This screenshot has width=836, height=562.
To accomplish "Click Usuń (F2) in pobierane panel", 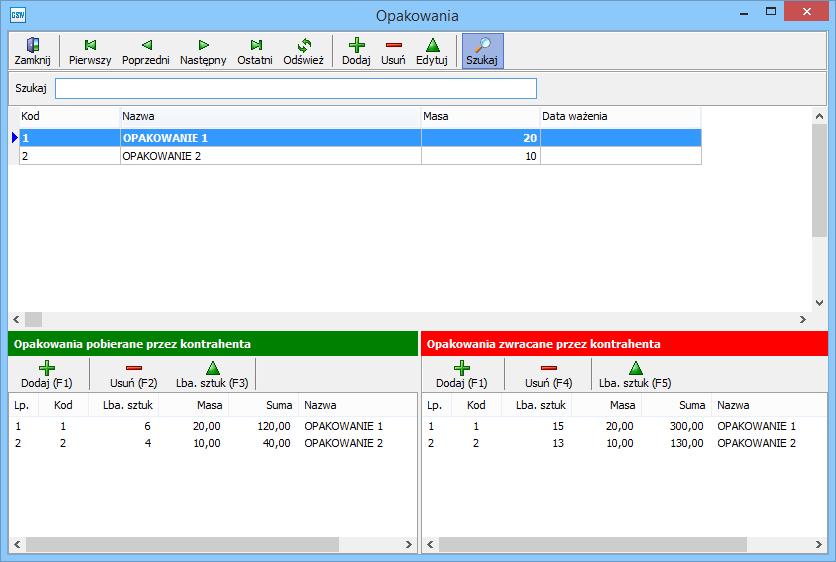I will (133, 374).
